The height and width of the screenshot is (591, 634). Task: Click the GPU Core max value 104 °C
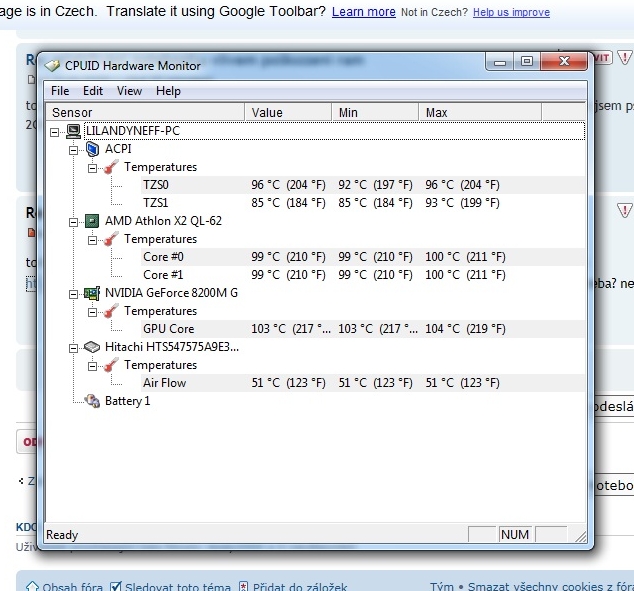click(x=465, y=329)
